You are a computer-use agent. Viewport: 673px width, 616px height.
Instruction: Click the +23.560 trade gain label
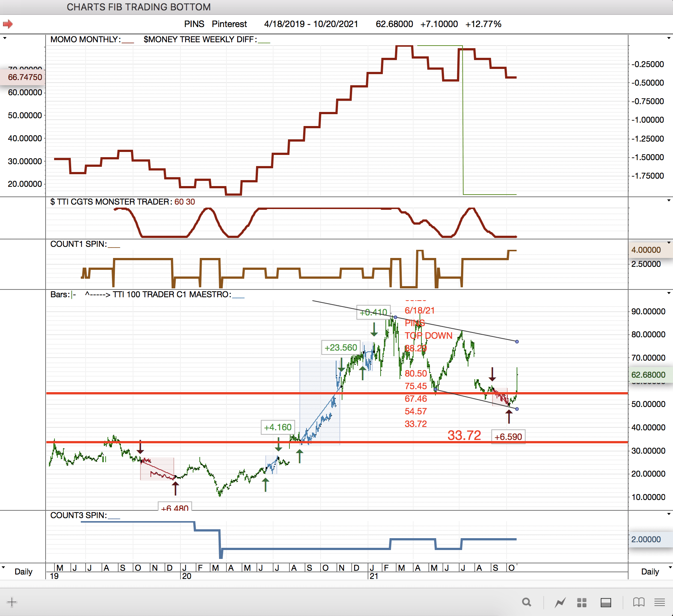tap(341, 348)
